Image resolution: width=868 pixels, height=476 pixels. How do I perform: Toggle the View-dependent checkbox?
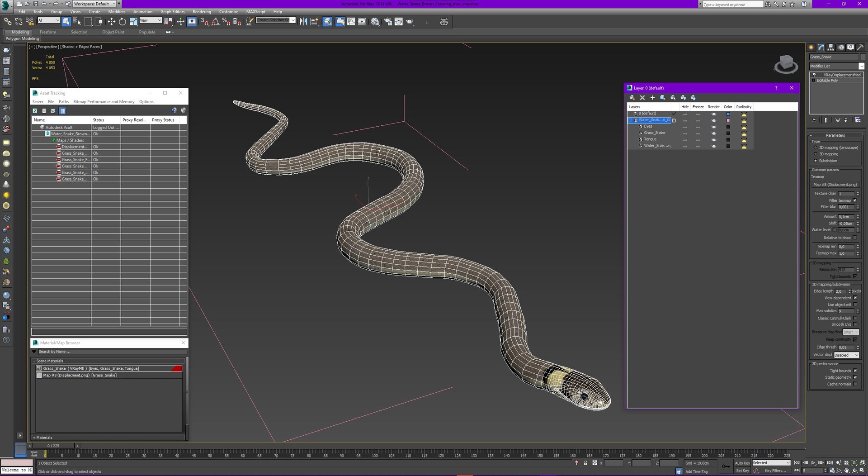tap(855, 298)
